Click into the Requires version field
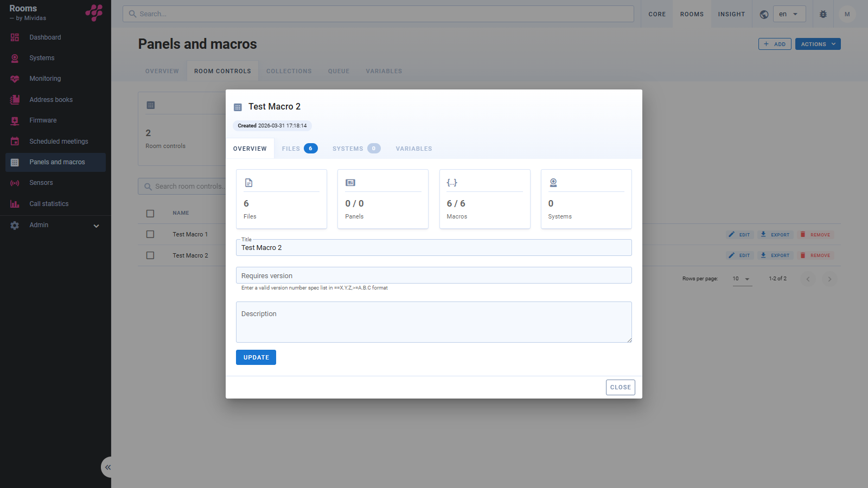Image resolution: width=868 pixels, height=488 pixels. point(433,275)
